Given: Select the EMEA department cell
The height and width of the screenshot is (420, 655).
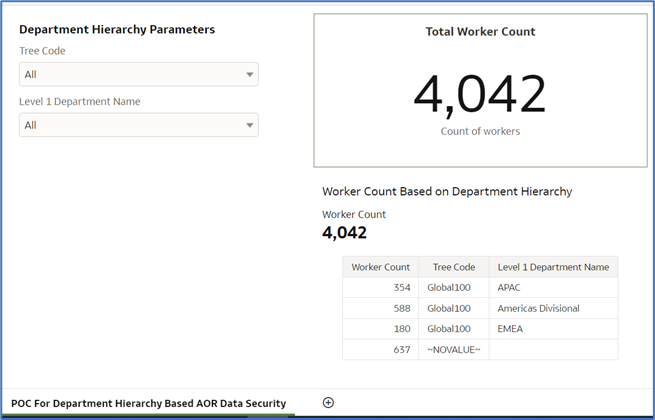Looking at the screenshot, I should 510,329.
